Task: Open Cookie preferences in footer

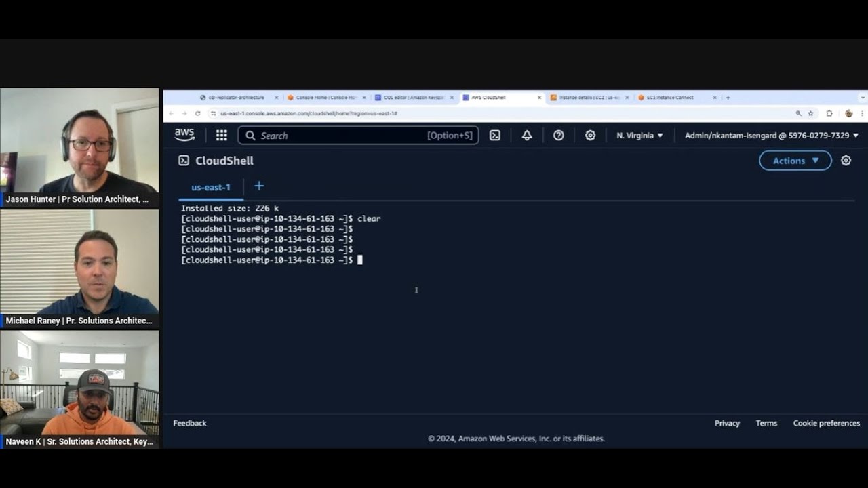Action: [827, 423]
